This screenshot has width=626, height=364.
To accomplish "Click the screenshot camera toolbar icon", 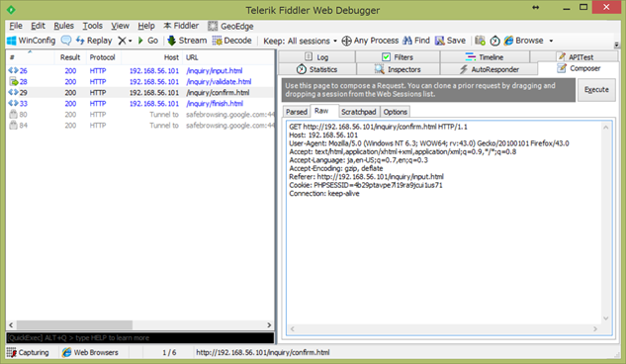I will coord(481,41).
